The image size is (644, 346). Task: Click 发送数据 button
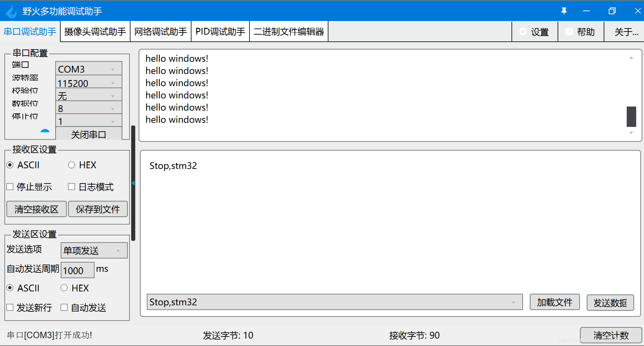tap(610, 302)
